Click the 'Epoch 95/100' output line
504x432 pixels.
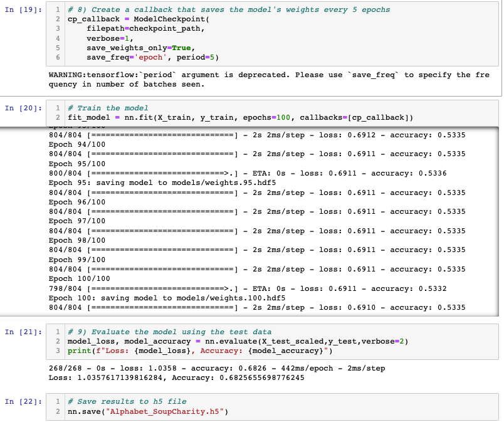pyautogui.click(x=77, y=164)
